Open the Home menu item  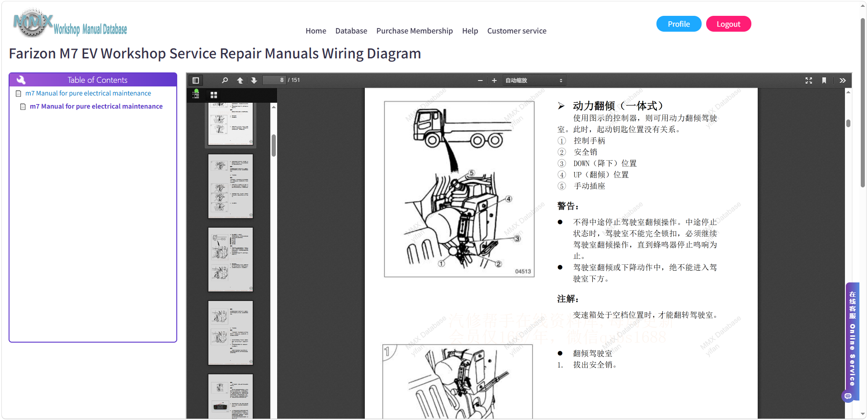pos(316,31)
